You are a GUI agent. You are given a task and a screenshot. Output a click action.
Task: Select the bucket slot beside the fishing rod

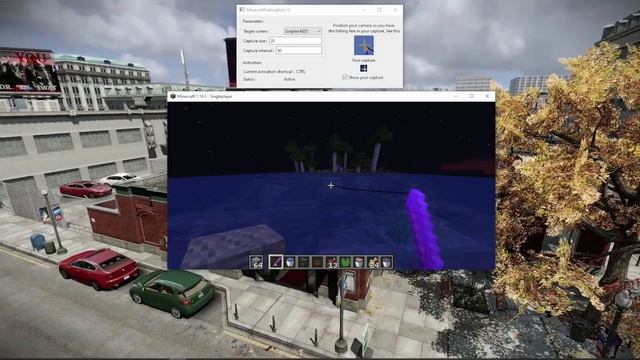pyautogui.click(x=290, y=262)
